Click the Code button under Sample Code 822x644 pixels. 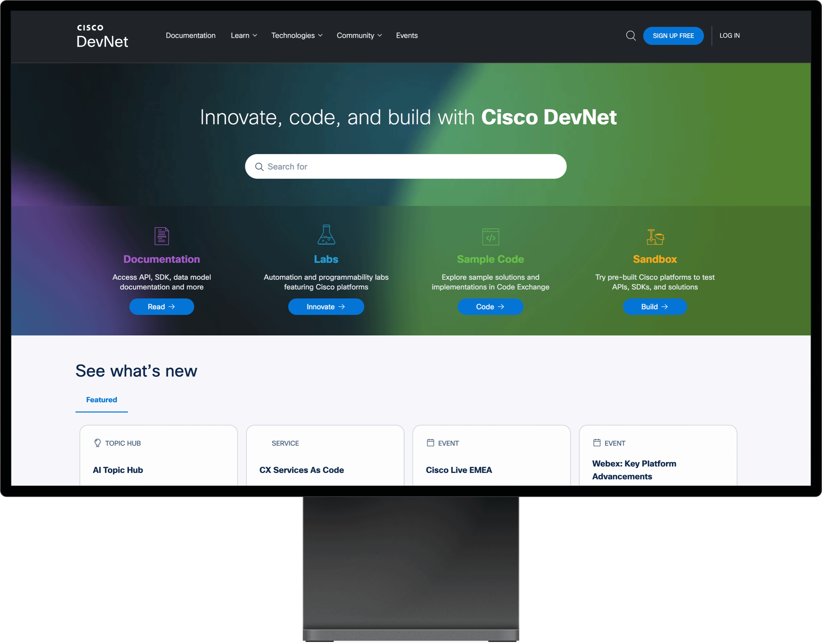(490, 307)
